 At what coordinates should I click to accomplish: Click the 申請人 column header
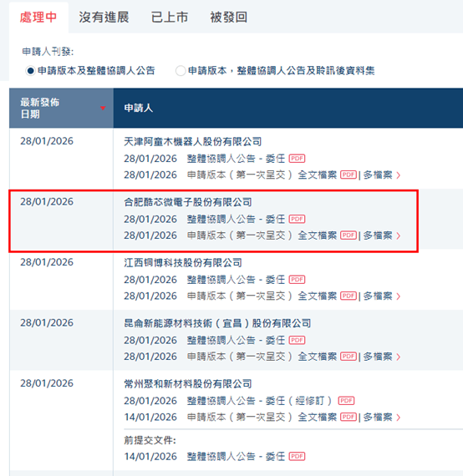[x=138, y=108]
